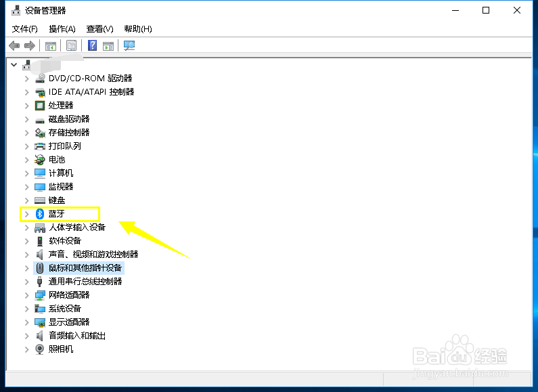Image resolution: width=538 pixels, height=392 pixels.
Task: Click the DVD/CD-ROM 驱动器 disc icon
Action: [40, 79]
